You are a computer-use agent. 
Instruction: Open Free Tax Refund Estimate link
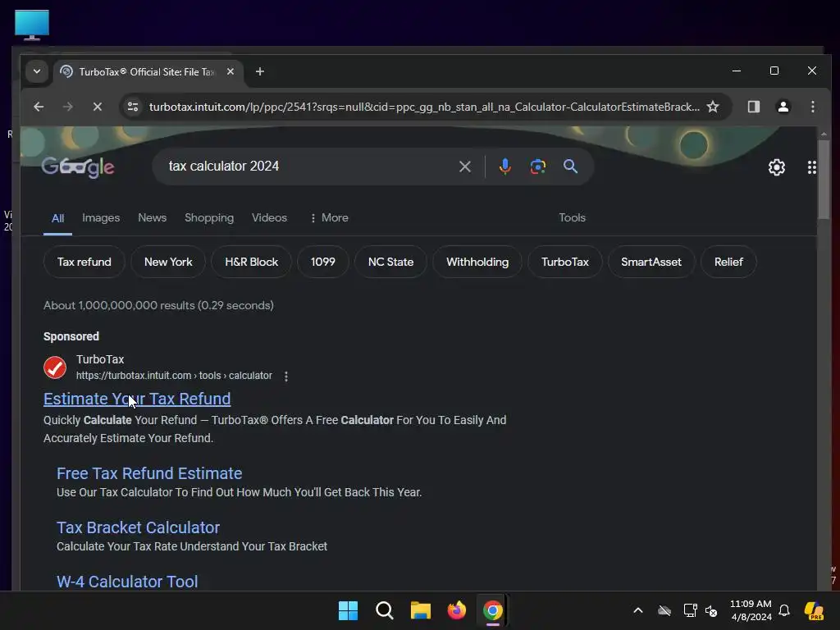coord(149,473)
